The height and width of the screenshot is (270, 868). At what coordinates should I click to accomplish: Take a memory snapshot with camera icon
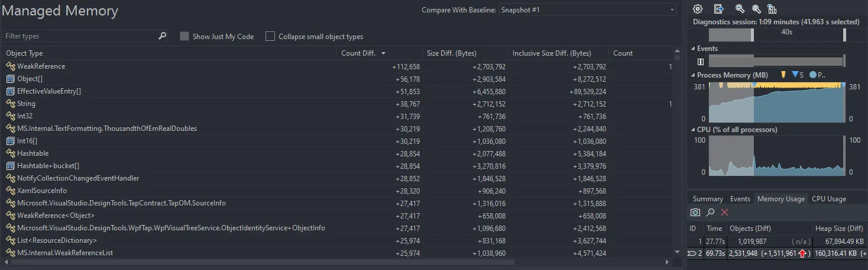pyautogui.click(x=695, y=212)
